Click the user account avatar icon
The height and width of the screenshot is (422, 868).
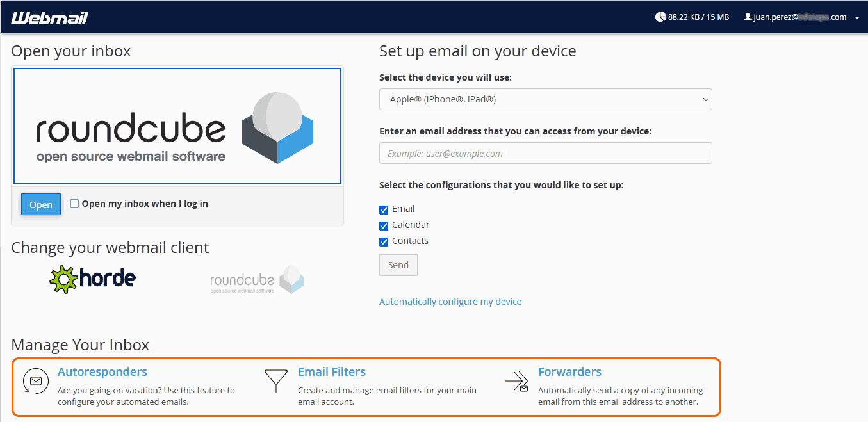coord(748,17)
